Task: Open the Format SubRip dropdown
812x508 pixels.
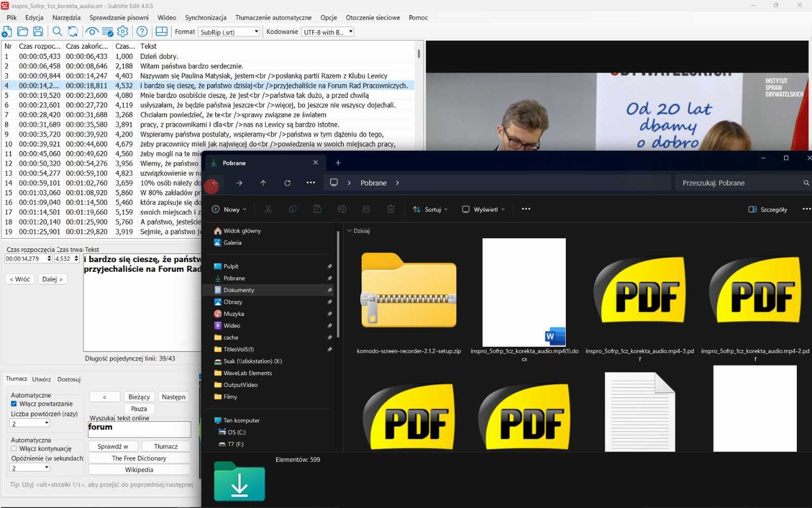Action: 229,32
